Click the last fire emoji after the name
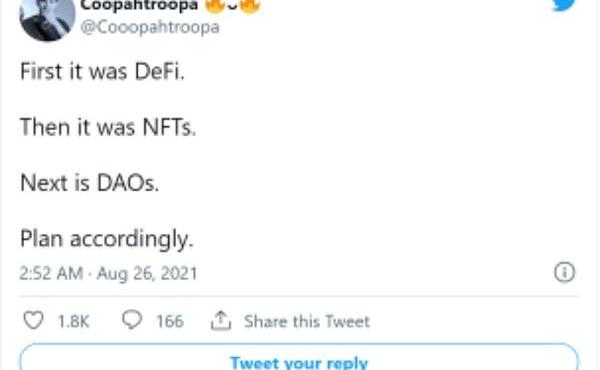The image size is (600, 370). 250,6
